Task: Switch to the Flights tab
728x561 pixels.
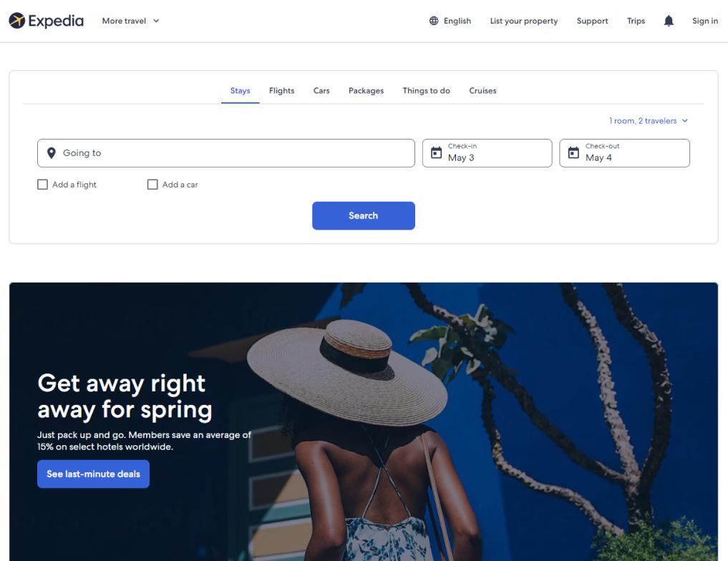Action: point(281,91)
